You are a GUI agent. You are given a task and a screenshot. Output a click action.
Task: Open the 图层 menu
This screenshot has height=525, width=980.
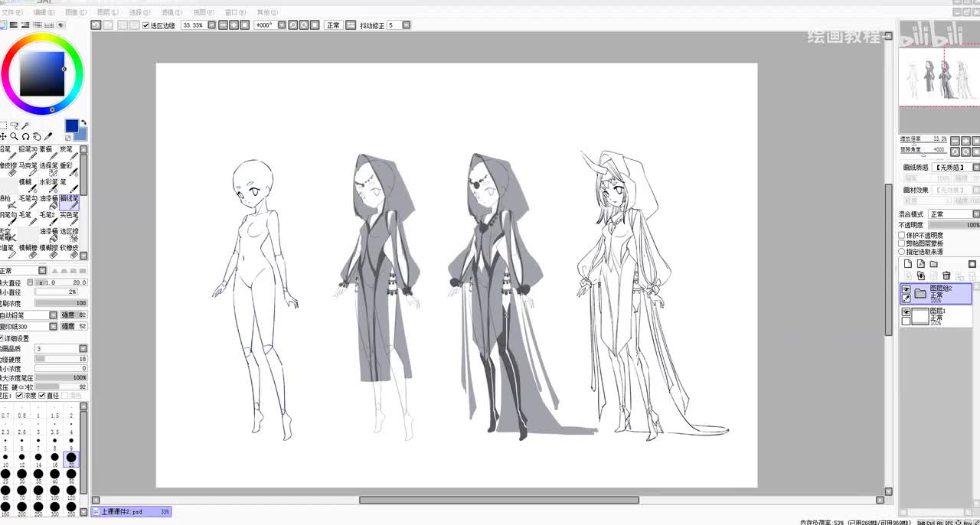pos(108,13)
